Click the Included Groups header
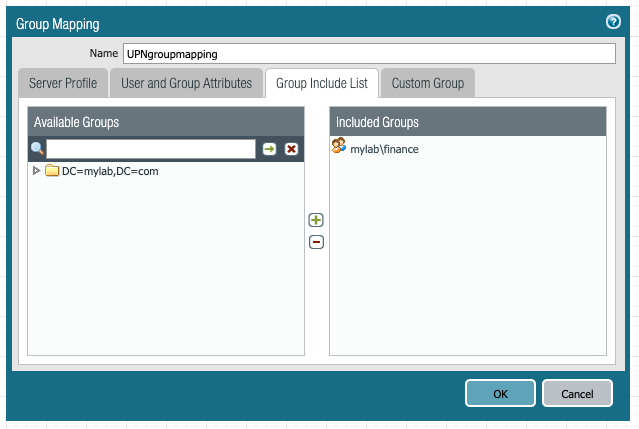This screenshot has width=639, height=429. [468, 122]
